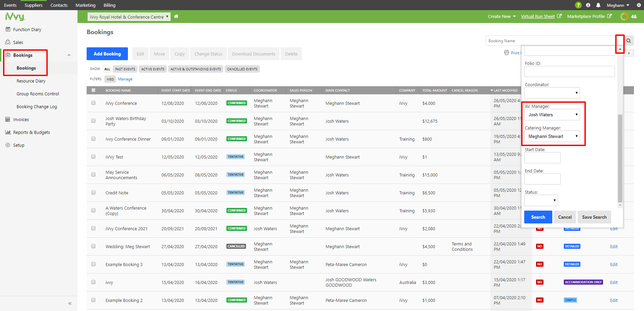Open the Events top menu
Screen dimensions: 644x311
coord(10,5)
